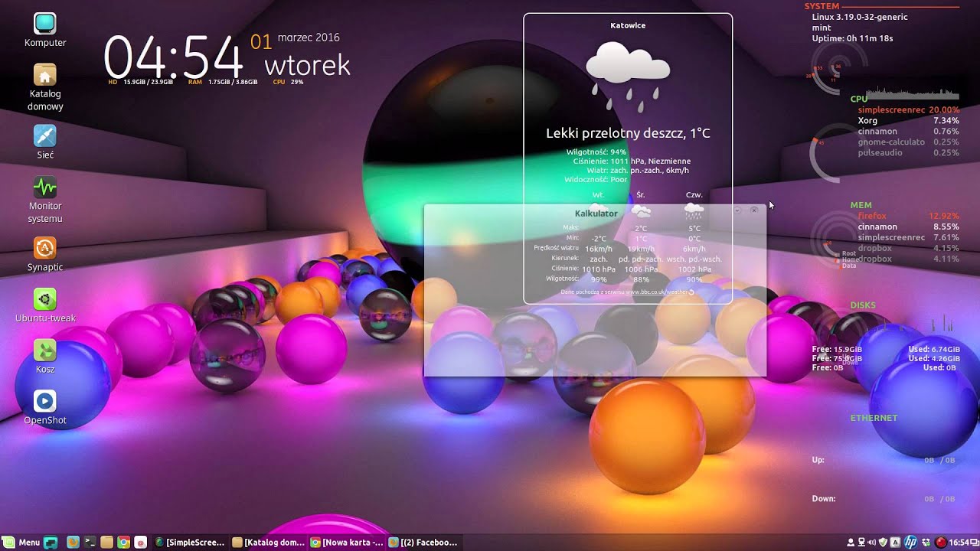The height and width of the screenshot is (551, 980).
Task: Open the volume control tray icon
Action: [871, 543]
